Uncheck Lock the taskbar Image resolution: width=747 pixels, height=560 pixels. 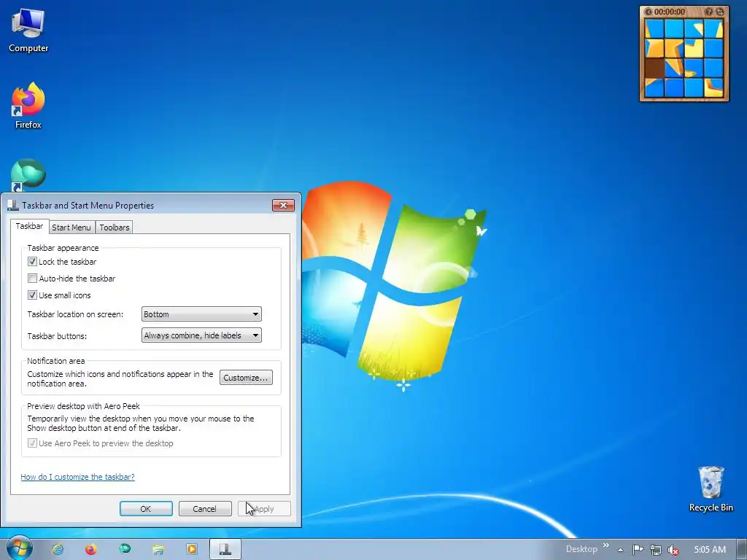(32, 262)
